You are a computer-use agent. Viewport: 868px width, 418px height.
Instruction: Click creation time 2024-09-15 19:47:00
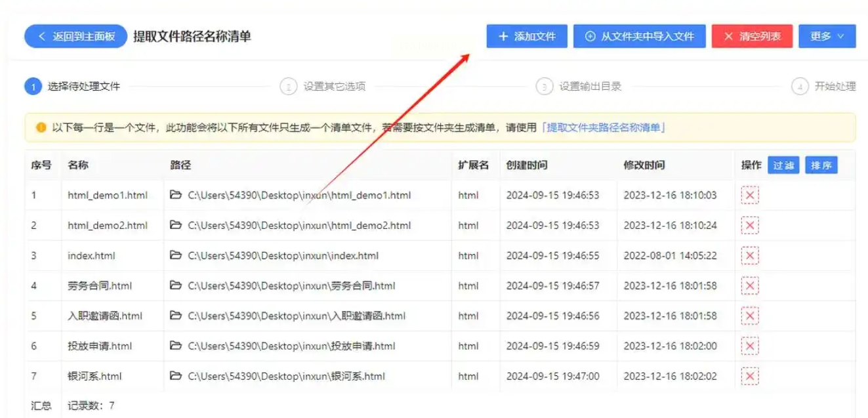tap(552, 376)
